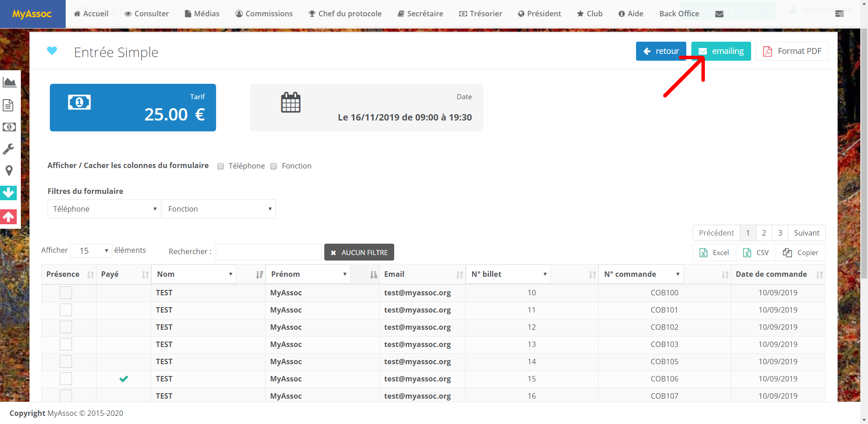Open the envelope icon in top navigation

pos(719,14)
